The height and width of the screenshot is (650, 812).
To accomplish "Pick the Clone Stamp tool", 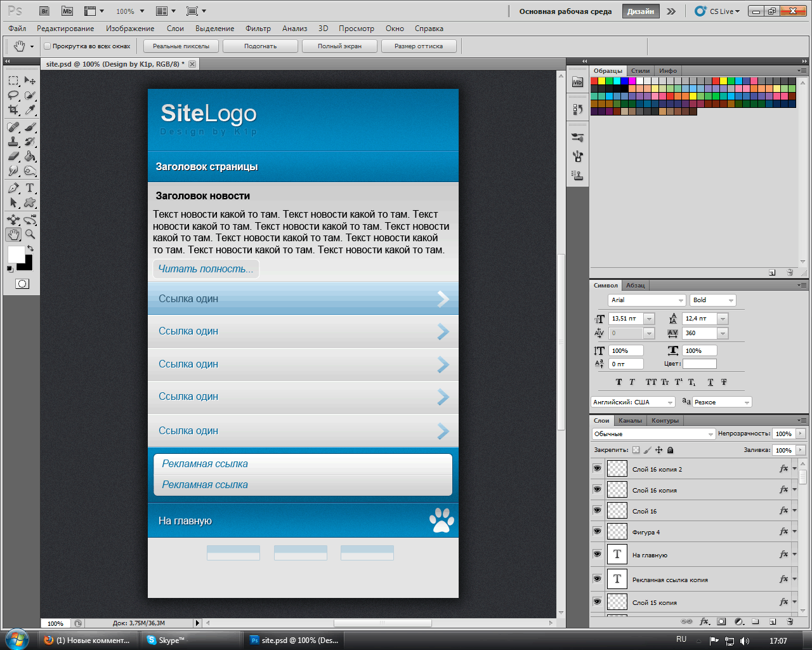I will click(x=13, y=142).
